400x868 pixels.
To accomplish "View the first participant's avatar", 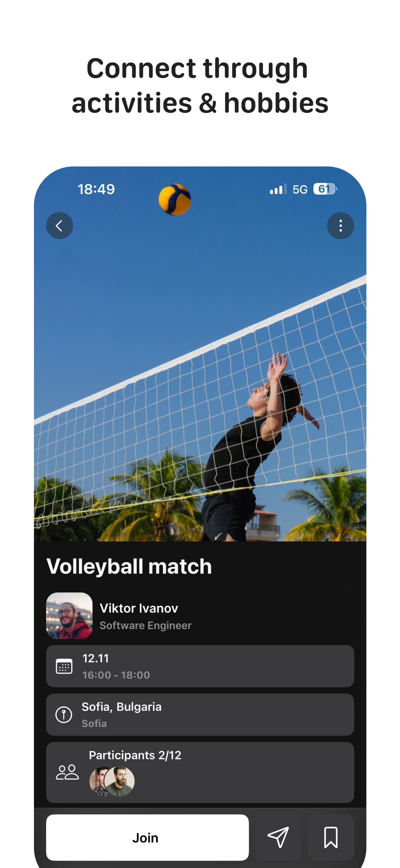I will (x=97, y=781).
